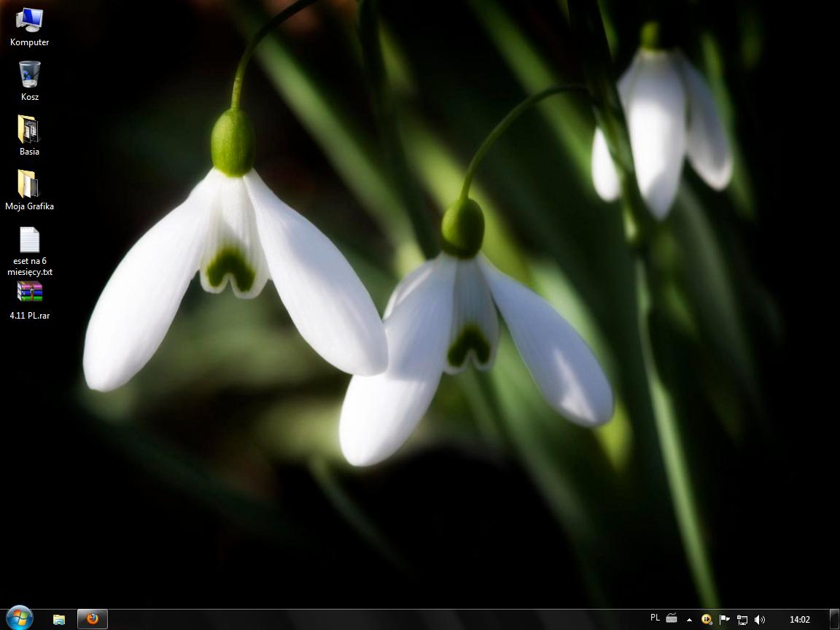Click the Show desktop button strip

tap(835, 620)
